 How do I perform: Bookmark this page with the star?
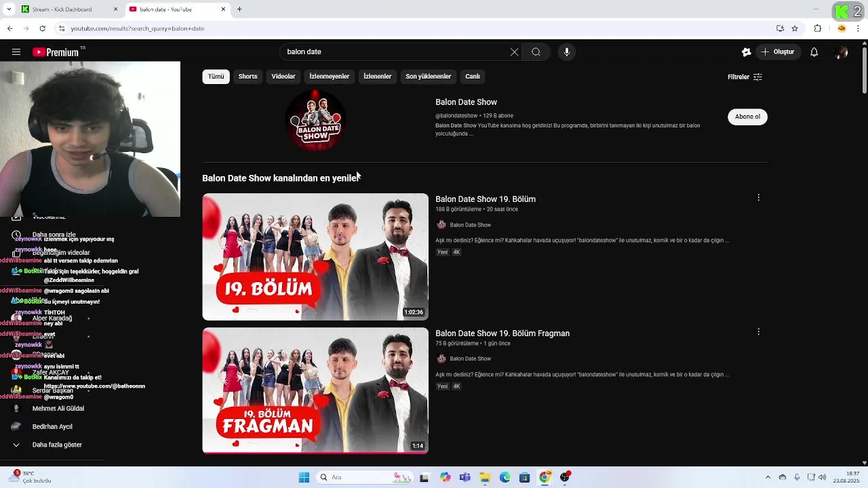pos(795,28)
